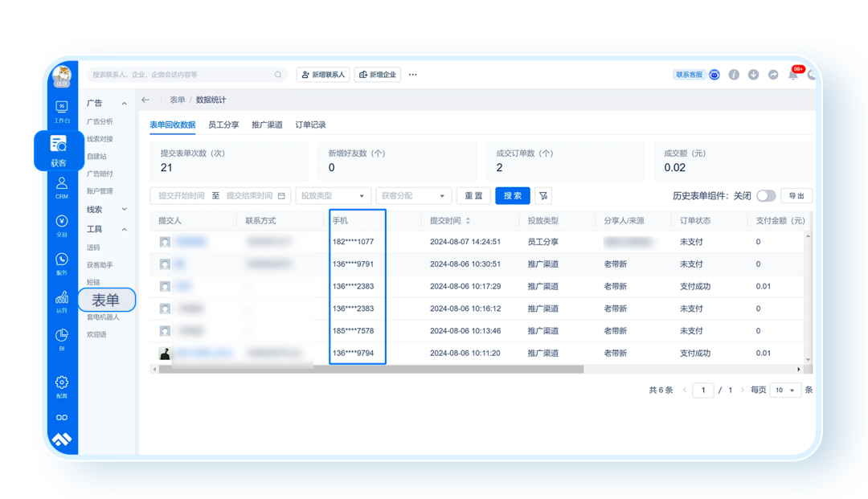Screen dimensions: 868x499
Task: Open the 投放类型 dropdown filter
Action: coord(332,196)
